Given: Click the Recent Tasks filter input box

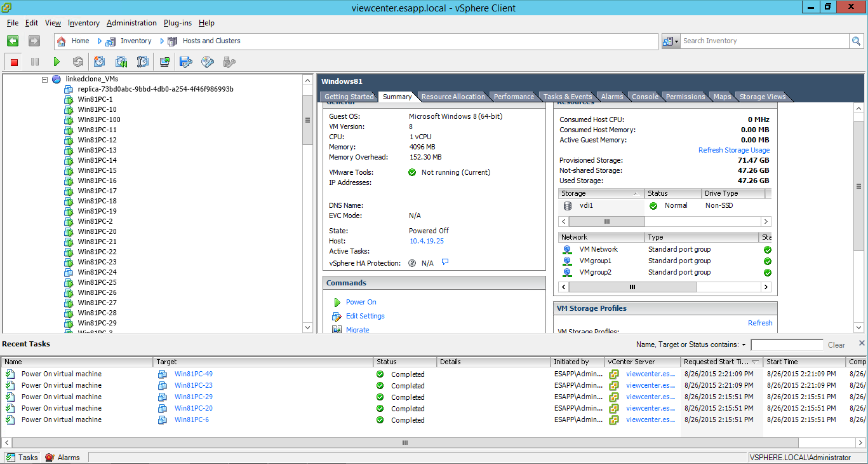Looking at the screenshot, I should (x=787, y=345).
